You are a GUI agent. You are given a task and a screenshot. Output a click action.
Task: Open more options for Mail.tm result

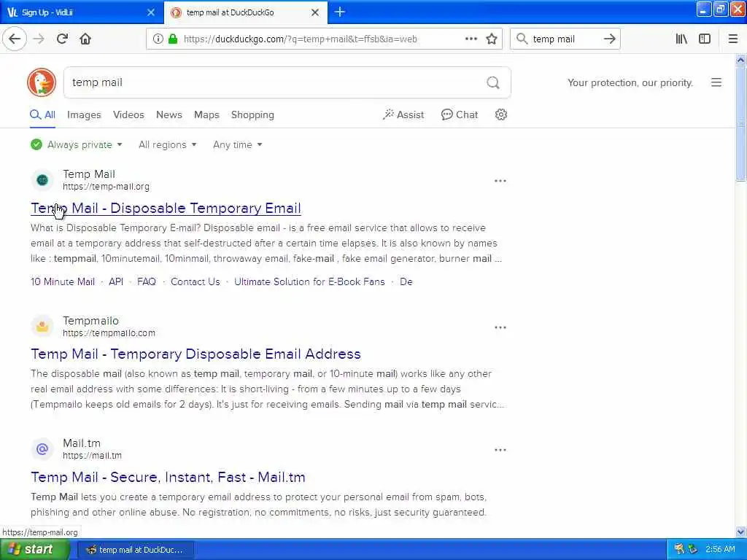pos(500,450)
